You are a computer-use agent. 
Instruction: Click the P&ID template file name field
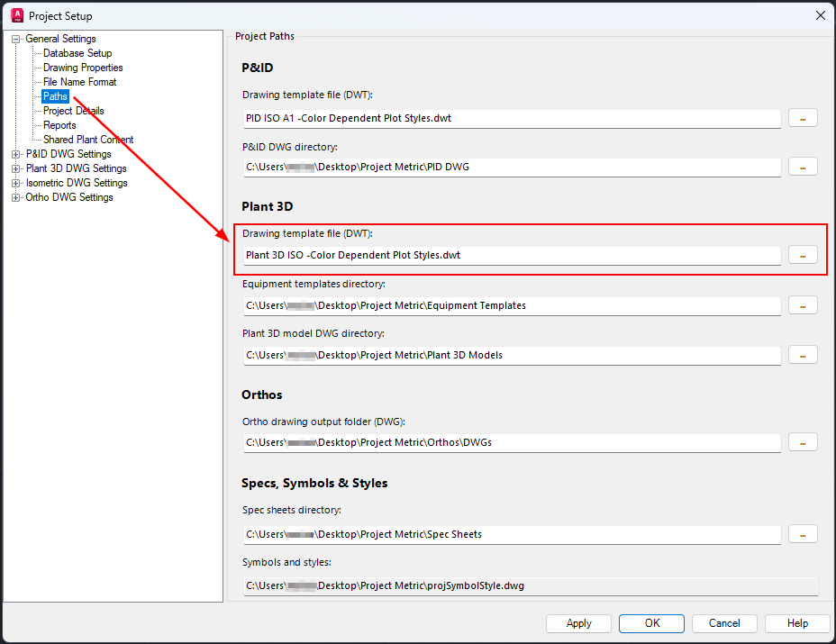point(513,118)
